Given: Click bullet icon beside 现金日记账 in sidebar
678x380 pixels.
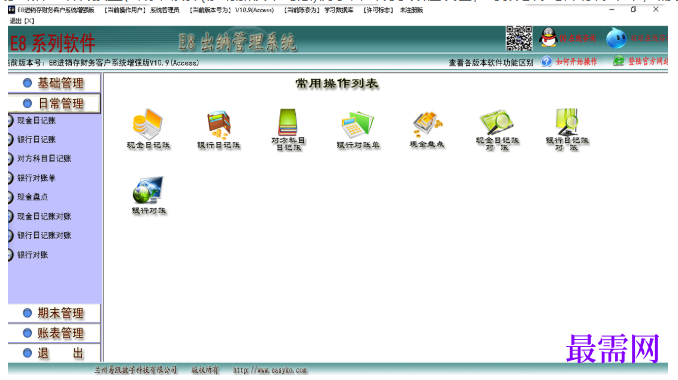Looking at the screenshot, I should click(x=10, y=121).
